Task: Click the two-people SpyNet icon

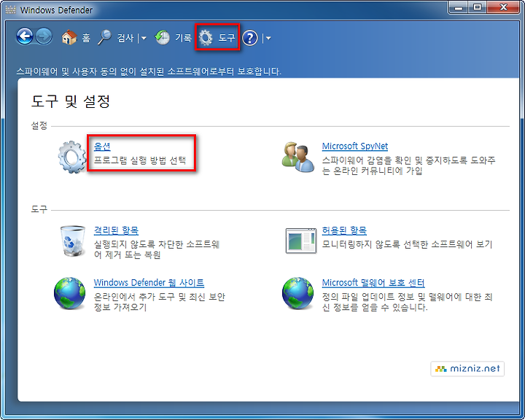Action: point(298,157)
